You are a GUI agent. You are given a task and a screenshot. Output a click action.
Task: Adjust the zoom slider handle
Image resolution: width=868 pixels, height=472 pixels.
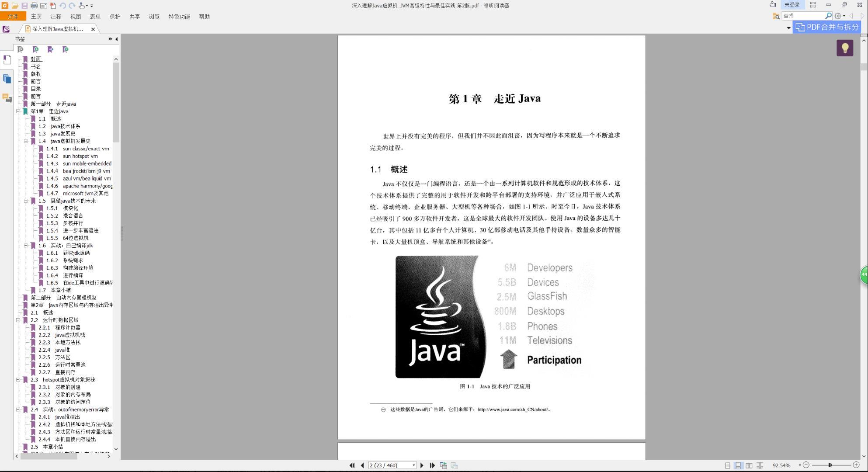[x=830, y=465]
